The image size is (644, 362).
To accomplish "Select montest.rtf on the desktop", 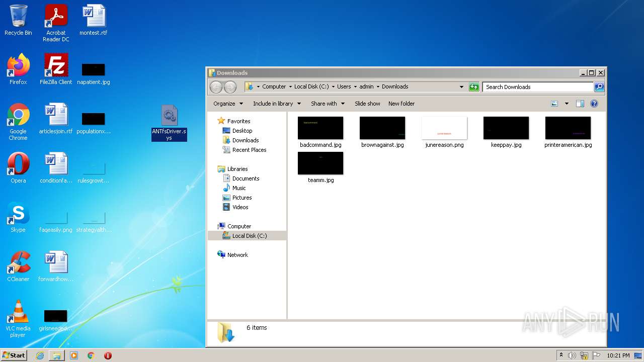I will coord(94,20).
